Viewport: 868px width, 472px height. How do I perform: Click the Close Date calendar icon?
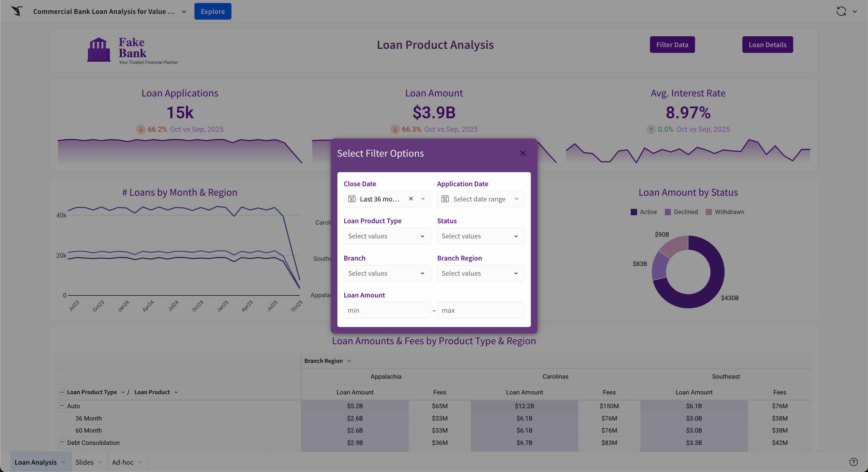coord(351,199)
